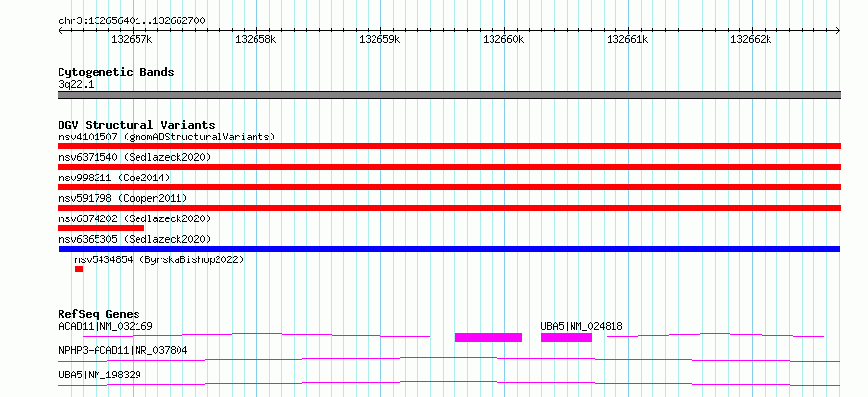Click the red bar under nsv591798
Viewport: 868px width, 397px height.
[449, 208]
